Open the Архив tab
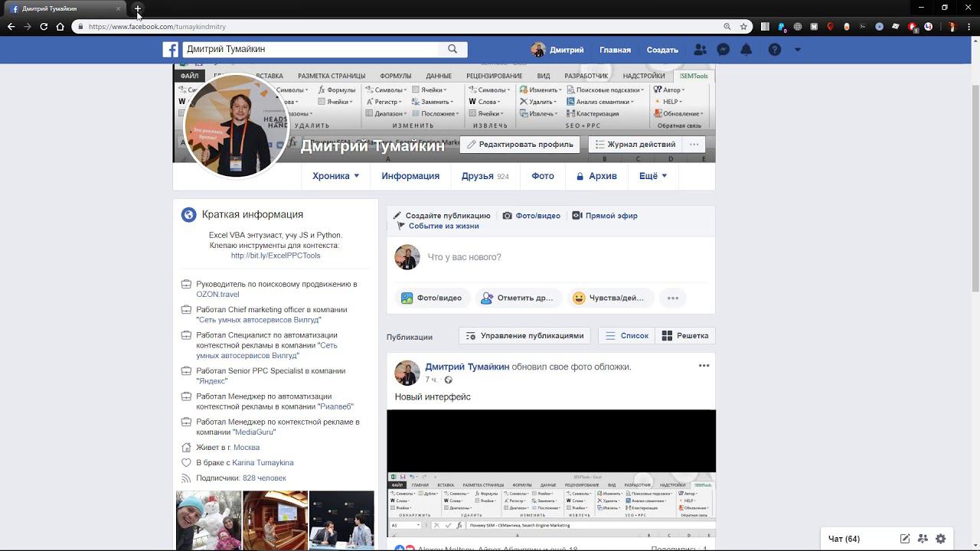This screenshot has height=551, width=980. [596, 176]
